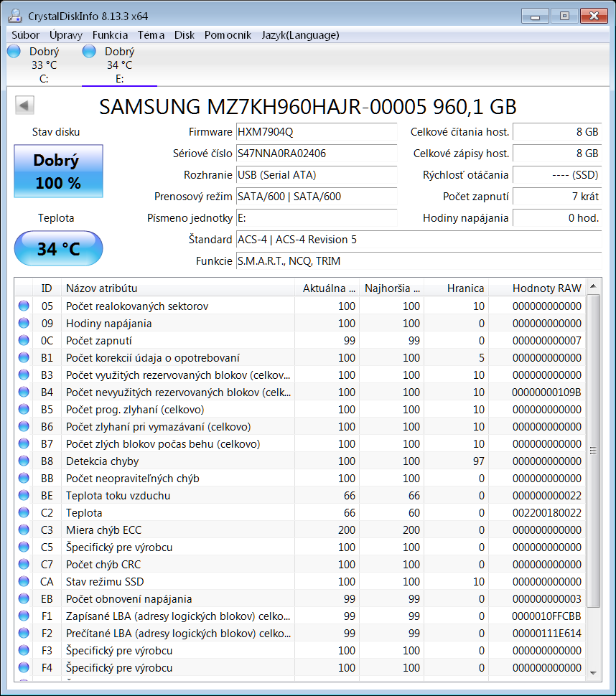Click the status orb of attribute BB
The image size is (616, 696).
(24, 478)
